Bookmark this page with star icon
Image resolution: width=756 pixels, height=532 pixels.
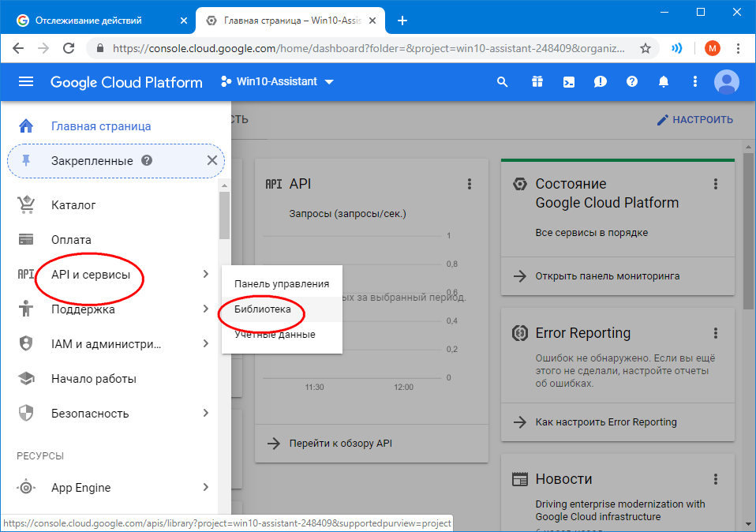click(x=645, y=48)
